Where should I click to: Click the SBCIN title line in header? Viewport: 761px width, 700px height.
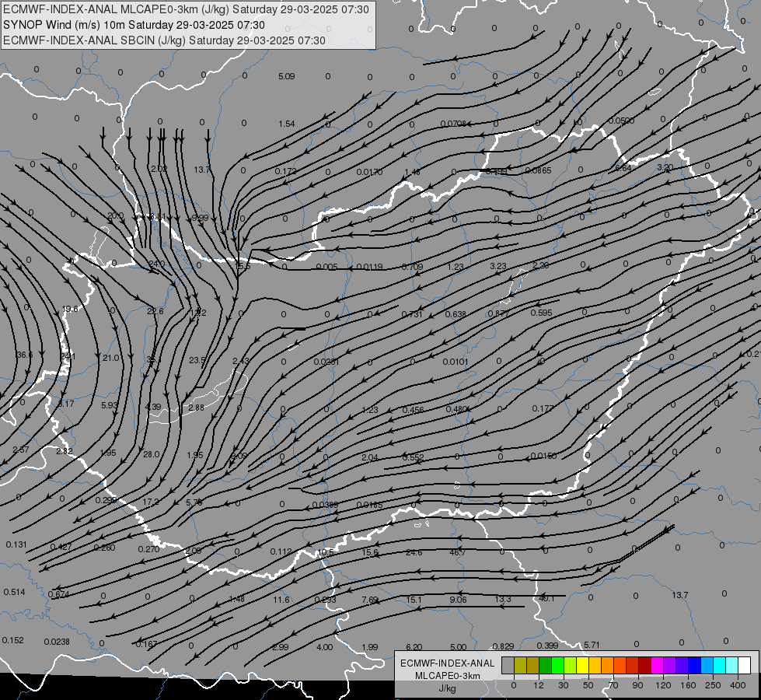(164, 40)
